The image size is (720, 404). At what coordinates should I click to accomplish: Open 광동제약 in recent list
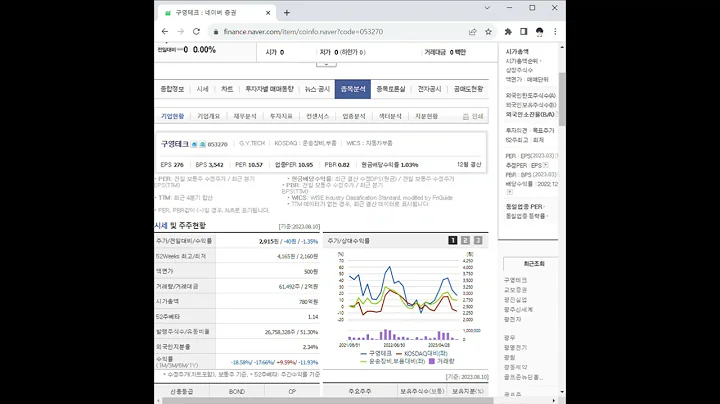pos(515,367)
